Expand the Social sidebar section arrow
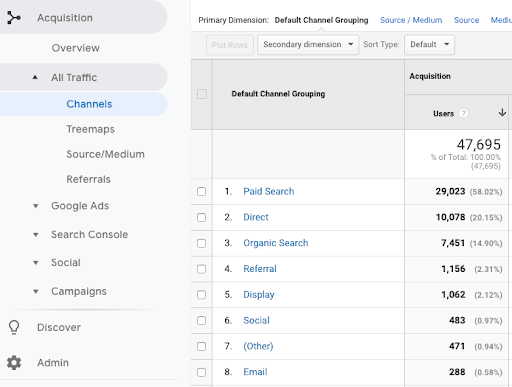This screenshot has height=387, width=512. [36, 263]
